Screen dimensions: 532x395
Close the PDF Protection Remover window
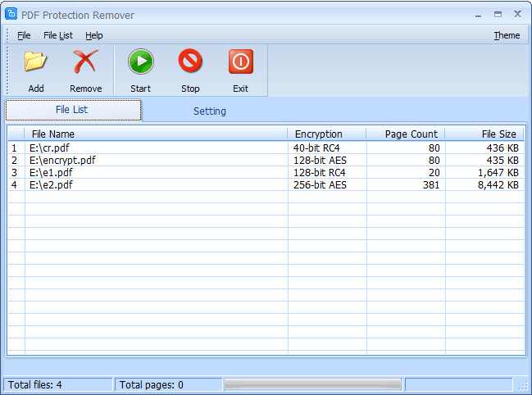[x=517, y=14]
